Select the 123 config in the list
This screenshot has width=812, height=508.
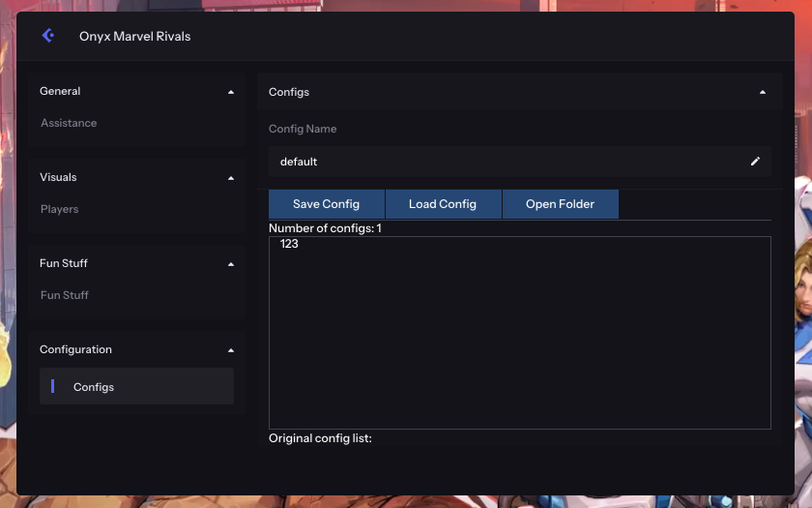[289, 244]
